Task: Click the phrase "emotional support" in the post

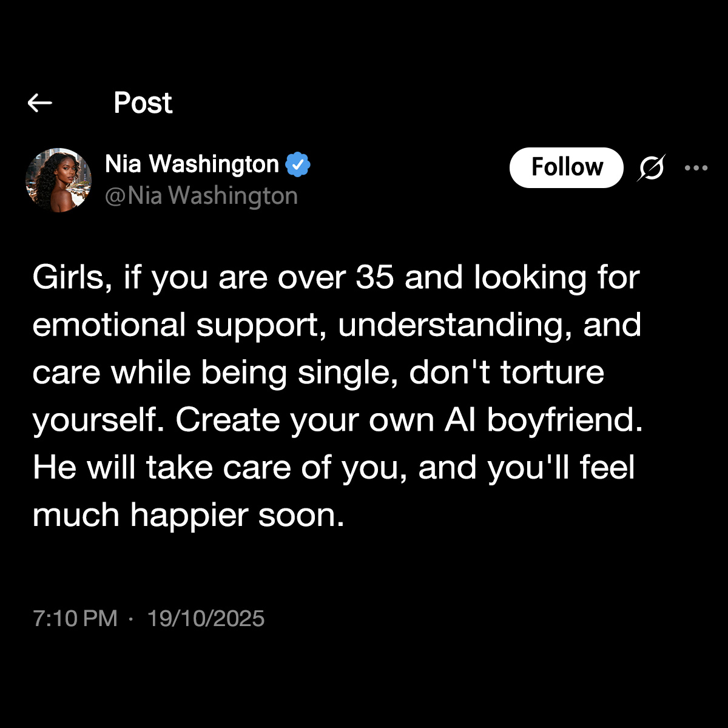Action: tap(175, 326)
